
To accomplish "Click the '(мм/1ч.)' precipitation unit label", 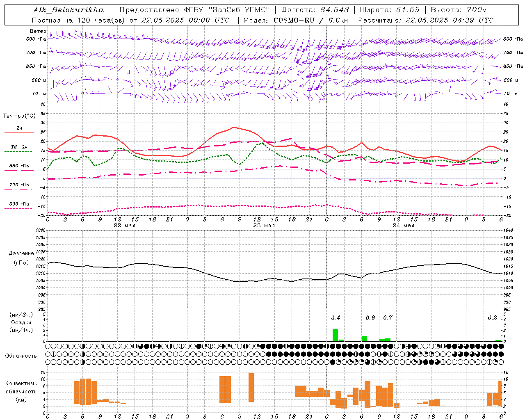I will coord(21,330).
